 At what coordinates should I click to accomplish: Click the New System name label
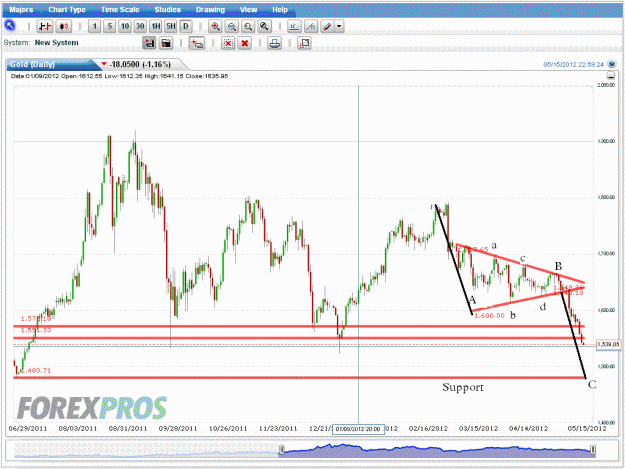pos(57,43)
